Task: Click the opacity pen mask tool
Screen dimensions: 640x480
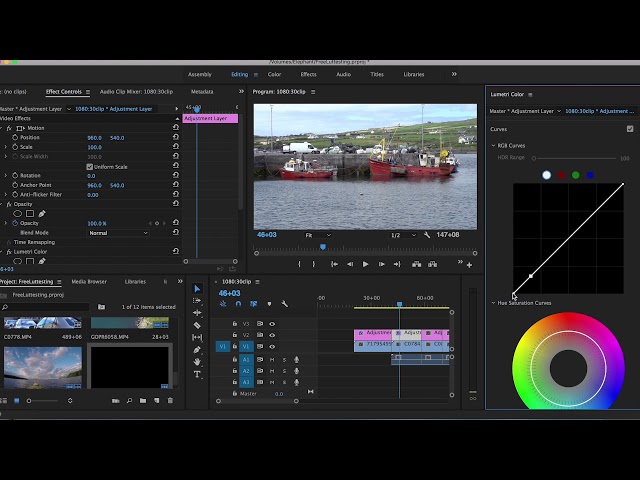Action: coord(42,213)
